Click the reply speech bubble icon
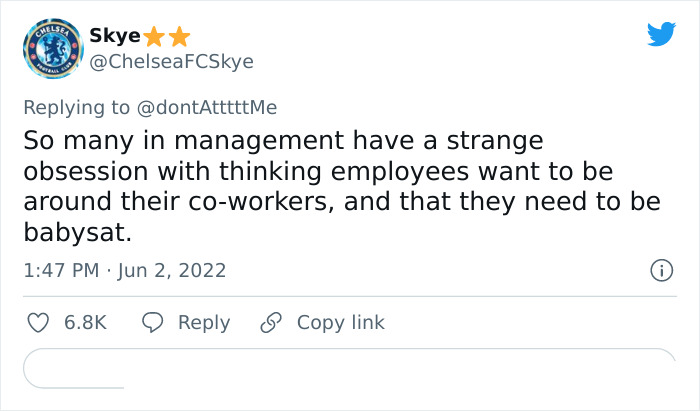The width and height of the screenshot is (700, 411). [152, 323]
